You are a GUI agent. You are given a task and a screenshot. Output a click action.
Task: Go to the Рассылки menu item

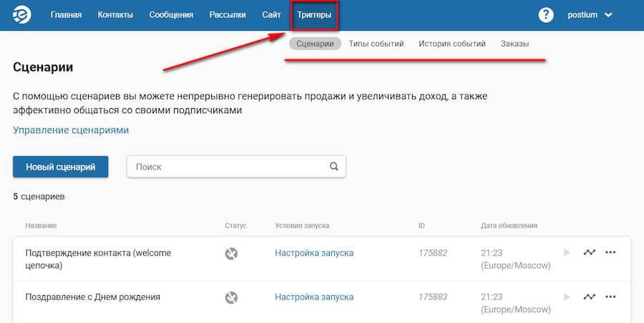(x=228, y=15)
